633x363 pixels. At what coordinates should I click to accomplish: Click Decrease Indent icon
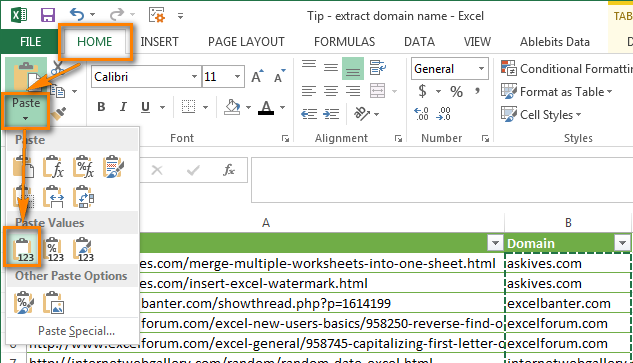click(x=309, y=114)
